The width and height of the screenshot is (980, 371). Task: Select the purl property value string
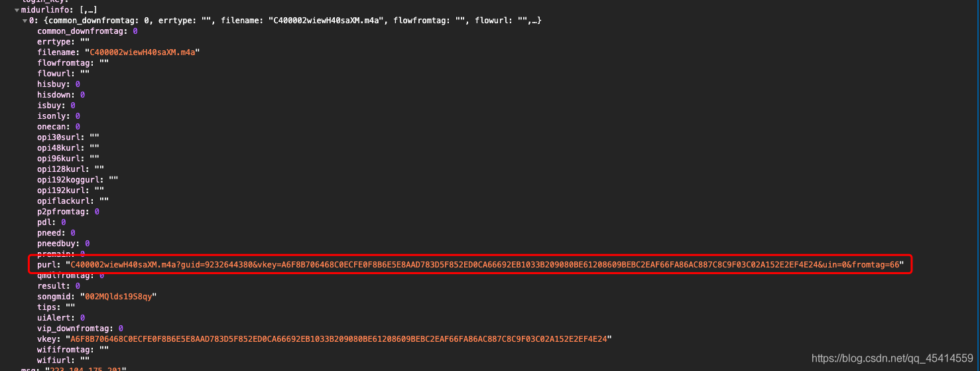click(485, 265)
